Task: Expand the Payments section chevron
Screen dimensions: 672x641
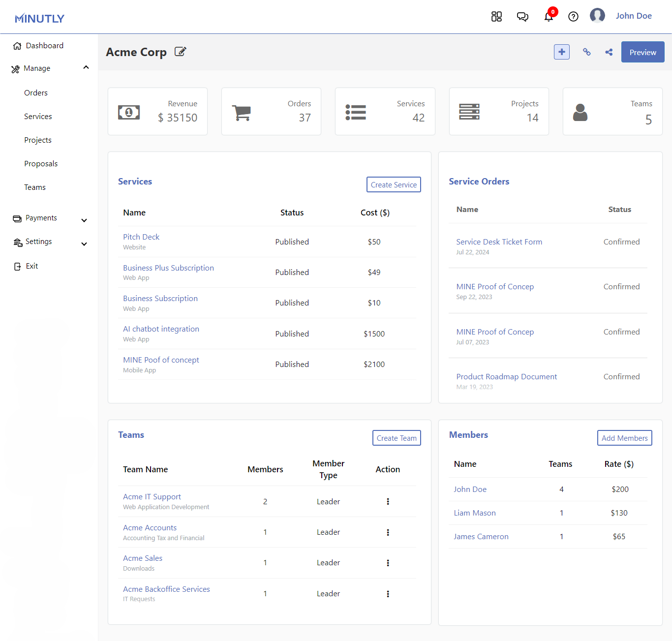Action: tap(84, 220)
